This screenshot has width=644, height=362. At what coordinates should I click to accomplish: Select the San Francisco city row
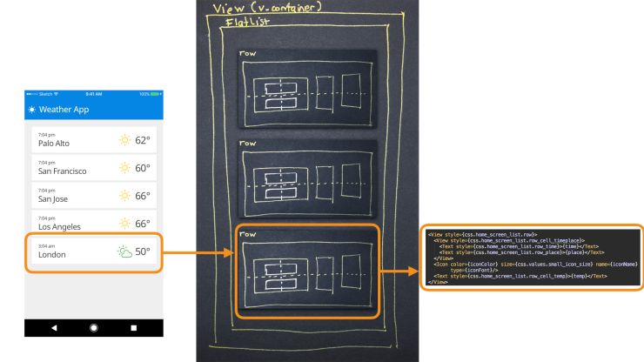coord(94,168)
